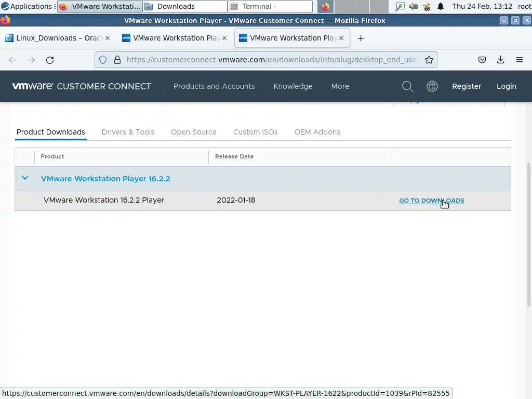Select the Drivers & Tools tab
Viewport: 532px width, 399px height.
coord(128,132)
